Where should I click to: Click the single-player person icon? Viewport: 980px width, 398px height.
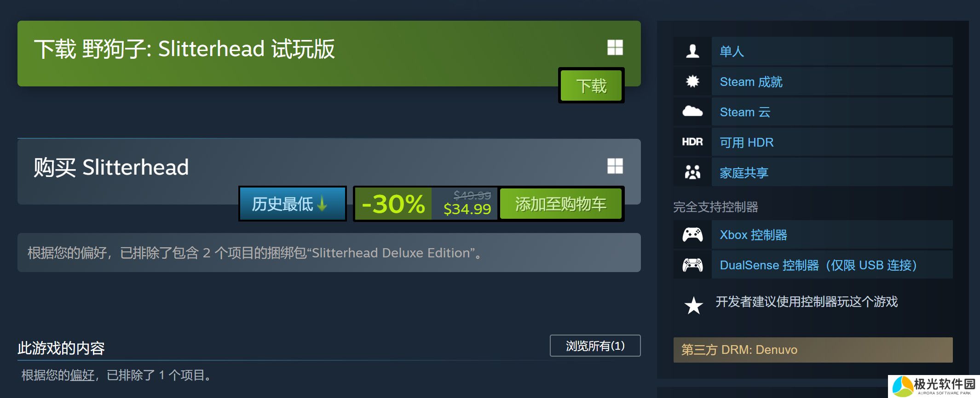click(692, 51)
